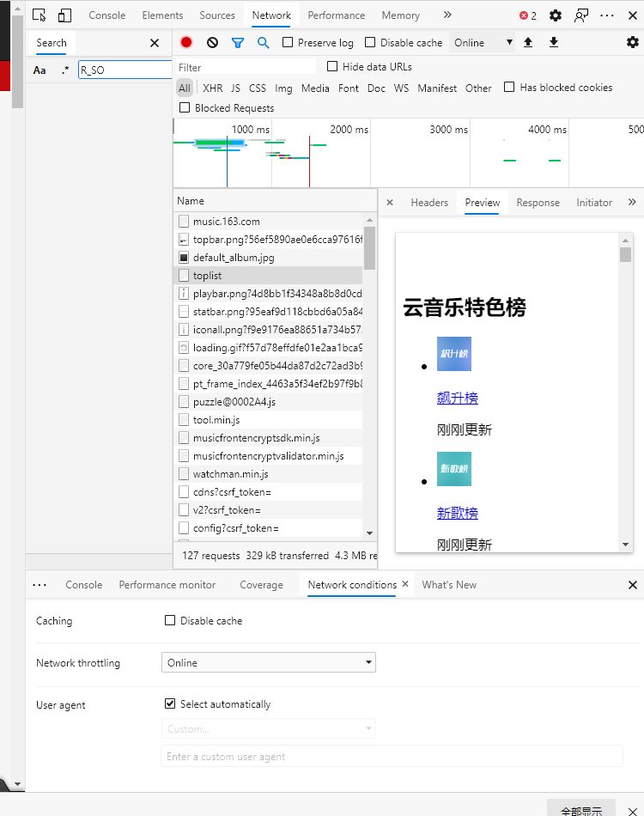Select the Response tab of request

click(x=538, y=203)
